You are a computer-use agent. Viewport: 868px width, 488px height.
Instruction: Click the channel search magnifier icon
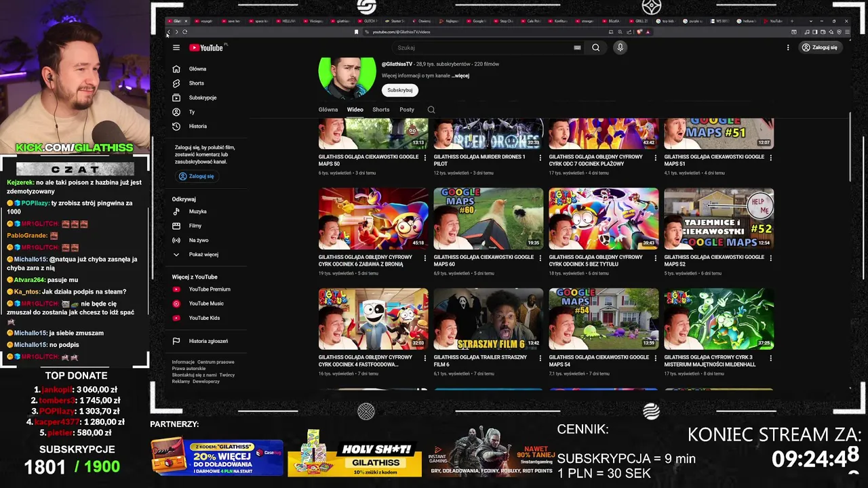click(431, 109)
